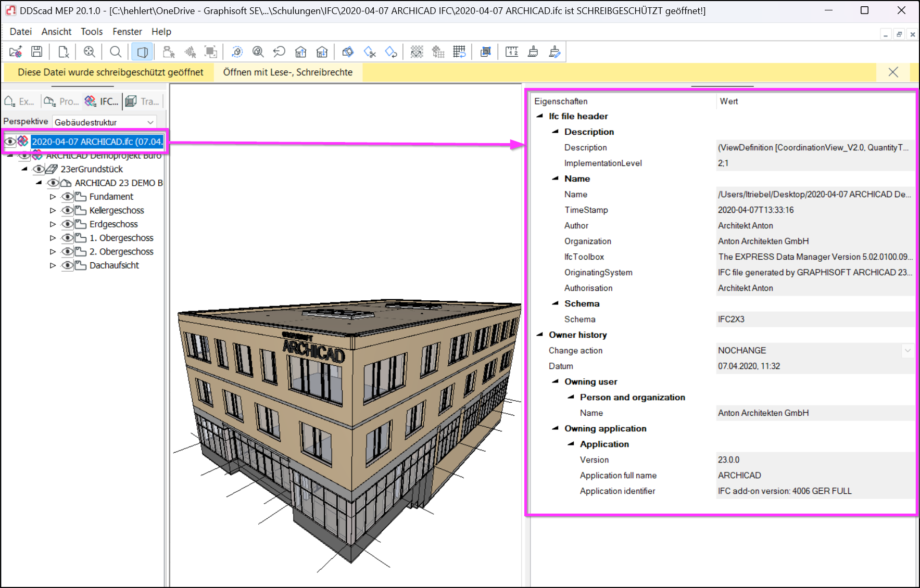This screenshot has width=920, height=588.
Task: Hide the Dachaufsicht storey via its eye
Action: pyautogui.click(x=68, y=265)
